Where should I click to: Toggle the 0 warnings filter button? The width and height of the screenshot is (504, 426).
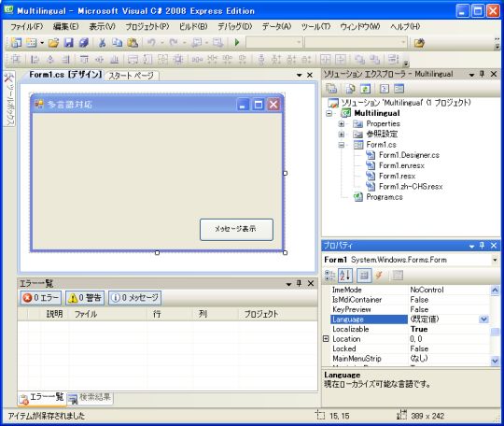coord(85,298)
